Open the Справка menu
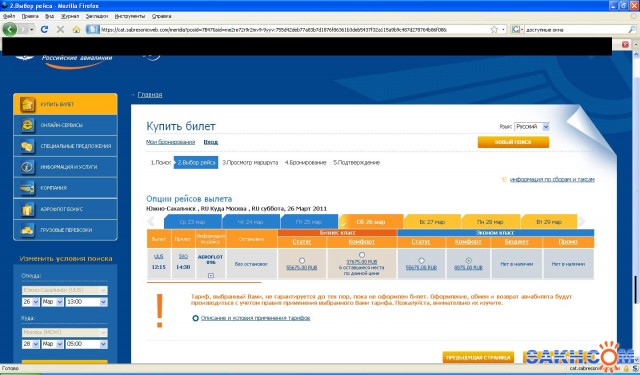This screenshot has height=375, width=640. point(162,16)
